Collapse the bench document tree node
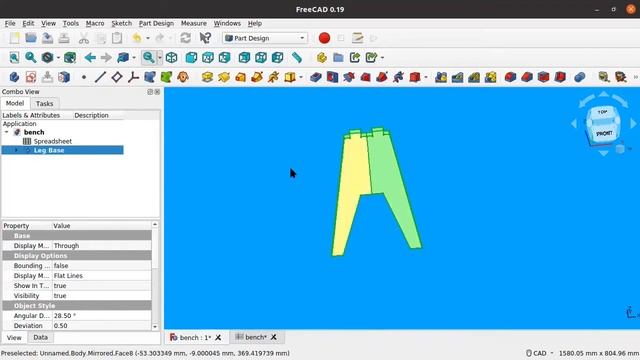The width and height of the screenshot is (640, 360). tap(7, 132)
